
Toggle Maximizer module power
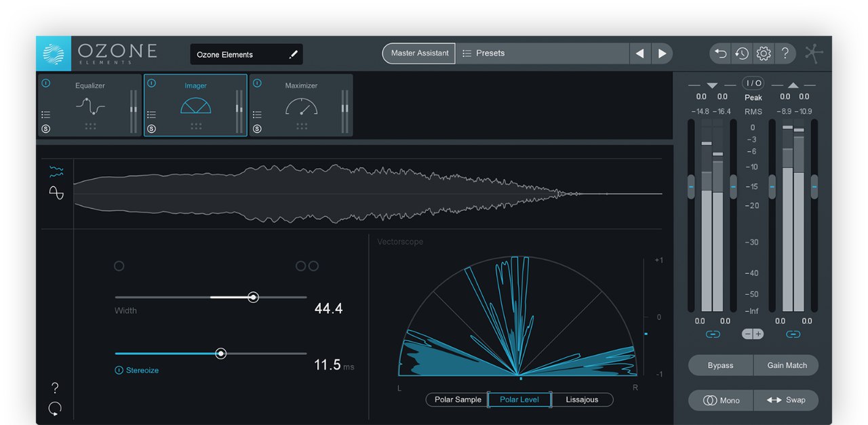(x=257, y=83)
